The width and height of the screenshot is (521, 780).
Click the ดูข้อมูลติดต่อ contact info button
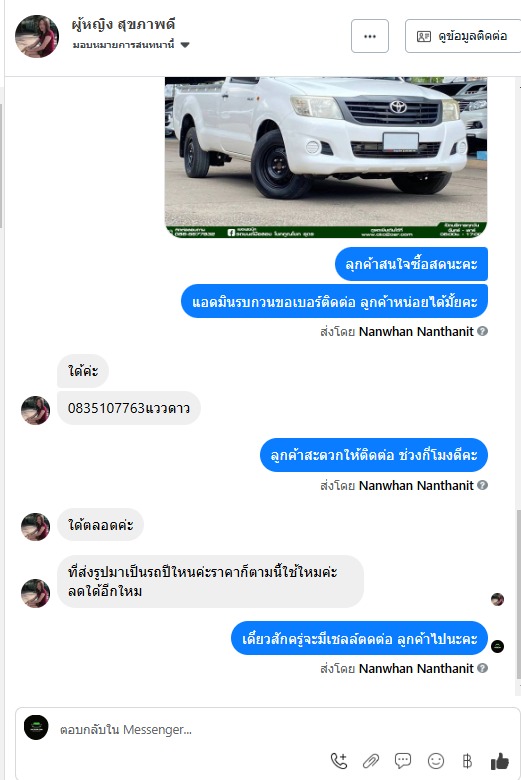463,36
